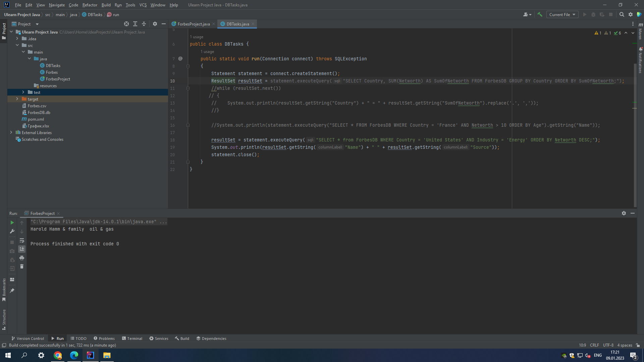Open the Terminal tool window button
Viewport: 644px width, 362px height.
132,339
